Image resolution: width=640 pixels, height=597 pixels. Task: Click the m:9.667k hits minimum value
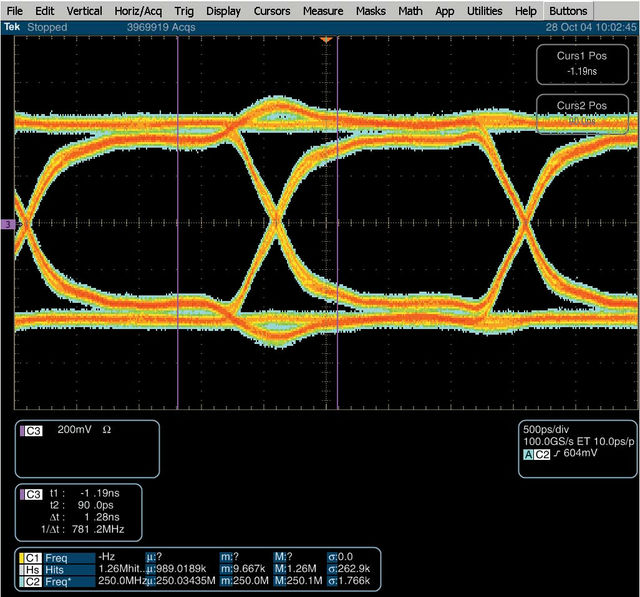click(x=243, y=568)
